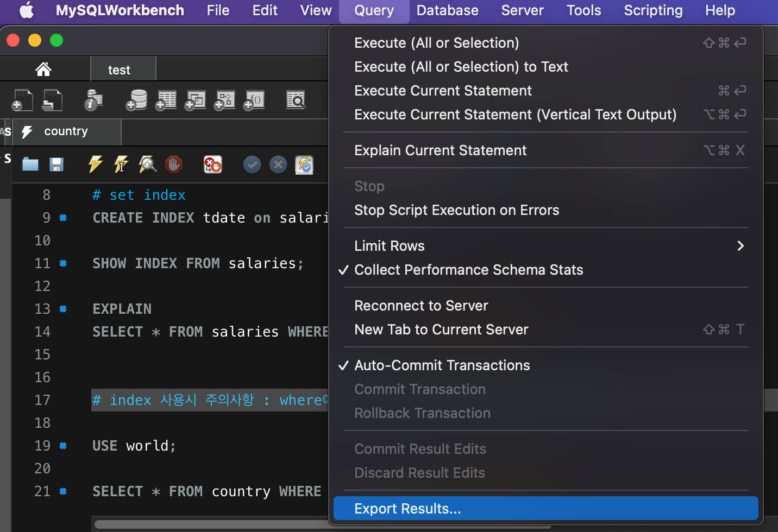Select Export Results... menu entry
Image resolution: width=778 pixels, height=532 pixels.
[x=546, y=509]
